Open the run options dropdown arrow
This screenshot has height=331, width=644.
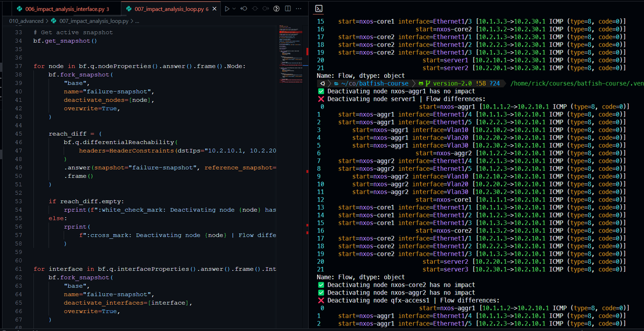point(234,9)
